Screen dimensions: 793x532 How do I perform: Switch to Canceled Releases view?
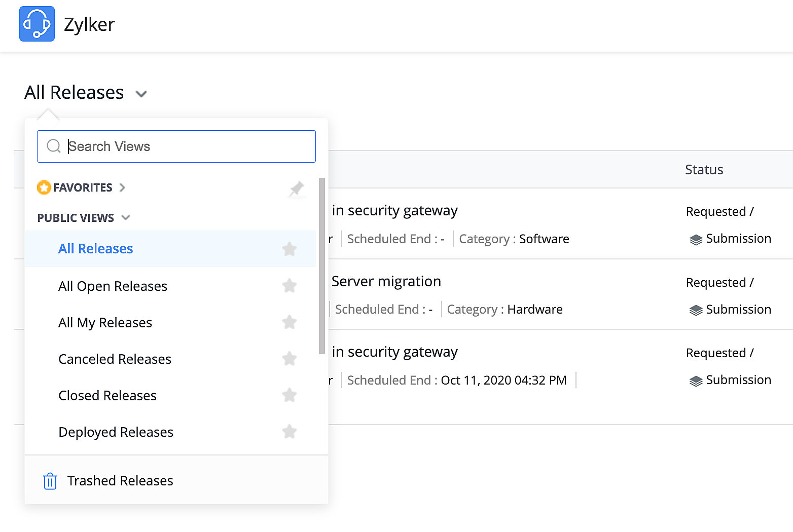coord(115,359)
